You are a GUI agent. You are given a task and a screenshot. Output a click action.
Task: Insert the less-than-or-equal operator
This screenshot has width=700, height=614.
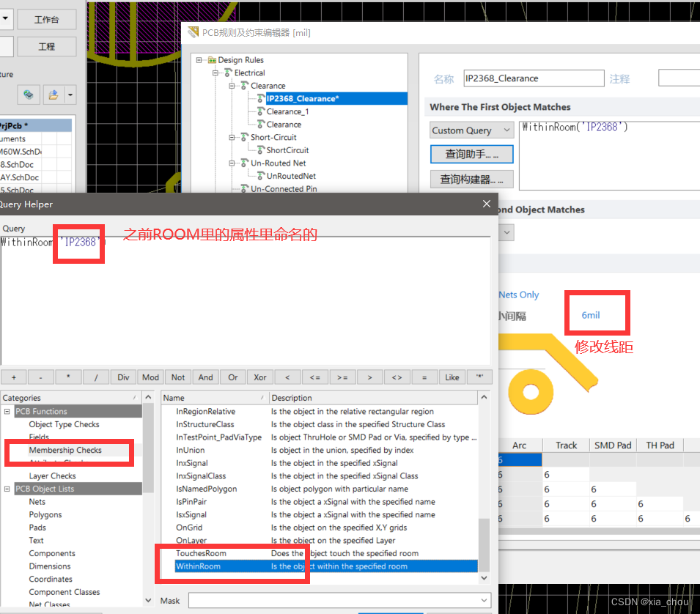(314, 377)
